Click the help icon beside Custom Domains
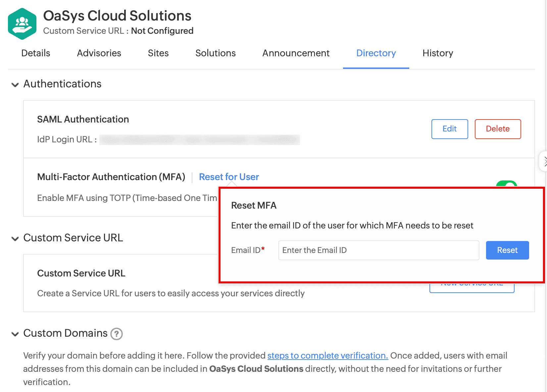Image resolution: width=547 pixels, height=392 pixels. pyautogui.click(x=116, y=334)
